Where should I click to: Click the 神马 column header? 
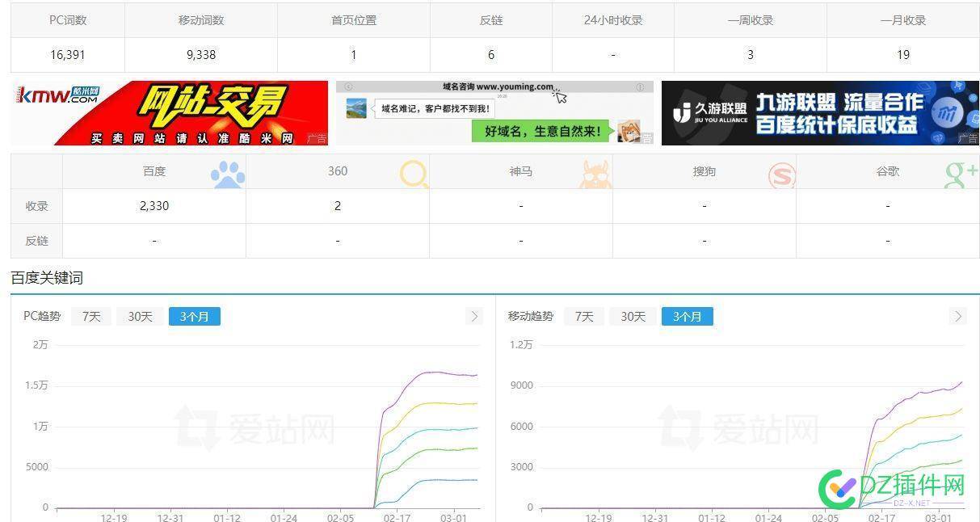click(x=521, y=171)
